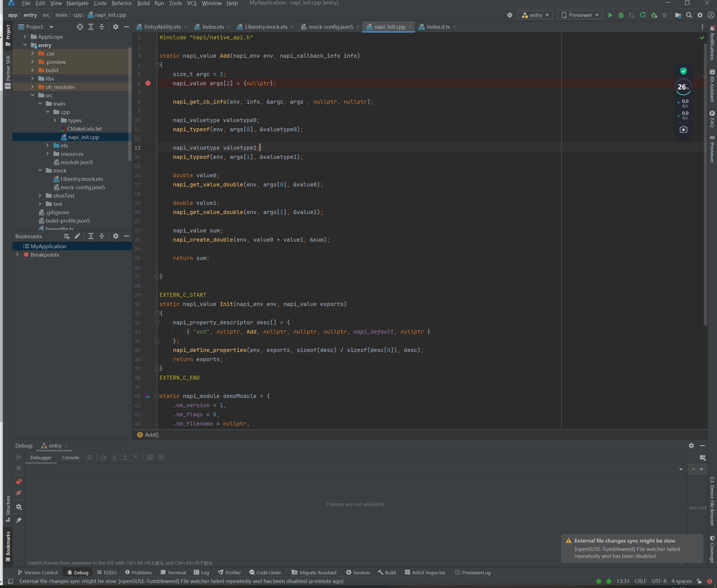This screenshot has width=717, height=588.
Task: Pin the Debug tab with the pin icon
Action: (x=19, y=520)
